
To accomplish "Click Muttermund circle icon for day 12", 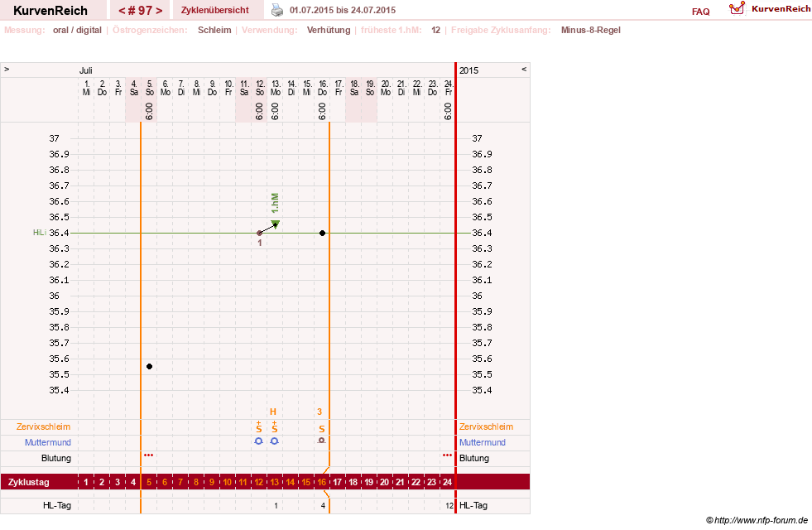I will click(x=259, y=441).
